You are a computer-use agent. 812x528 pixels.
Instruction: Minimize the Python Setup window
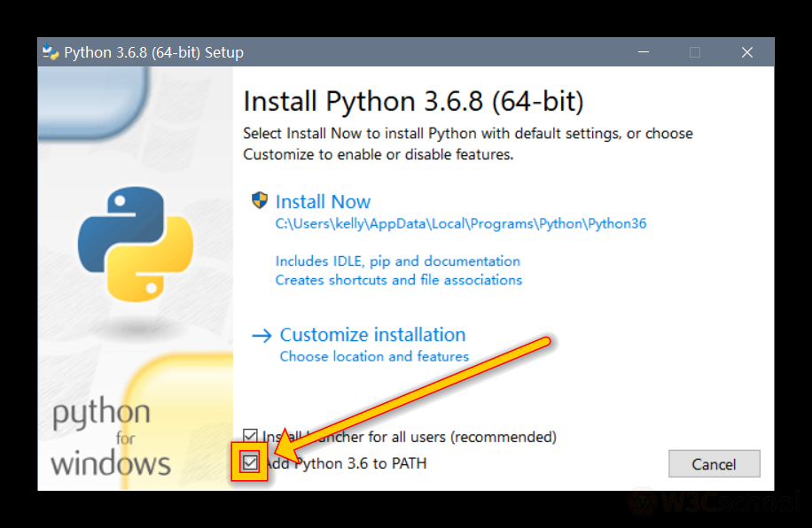coord(644,51)
